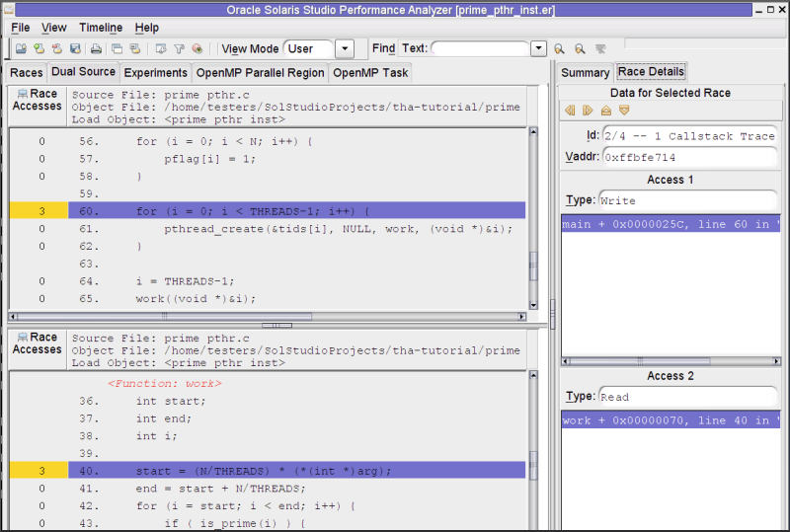Click the greyed icon after the Find magnifiers

pyautogui.click(x=600, y=49)
